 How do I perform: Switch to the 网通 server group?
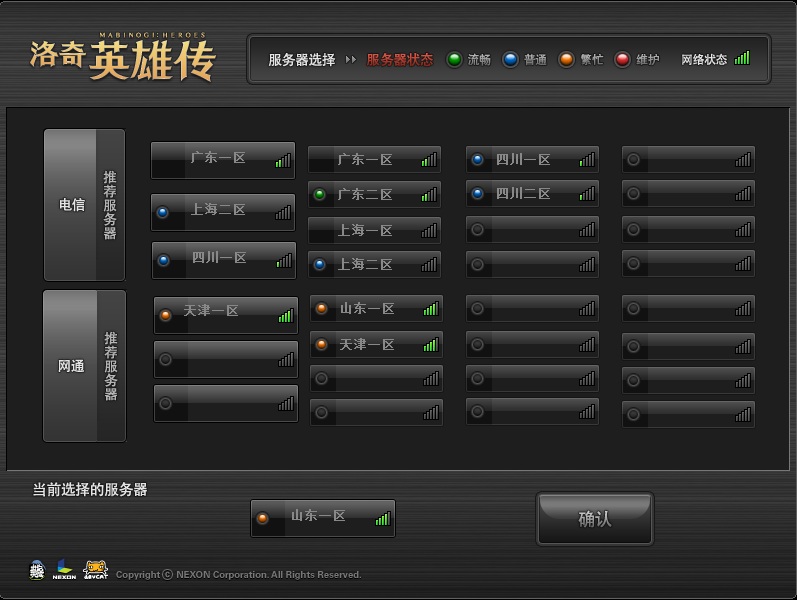click(x=71, y=366)
